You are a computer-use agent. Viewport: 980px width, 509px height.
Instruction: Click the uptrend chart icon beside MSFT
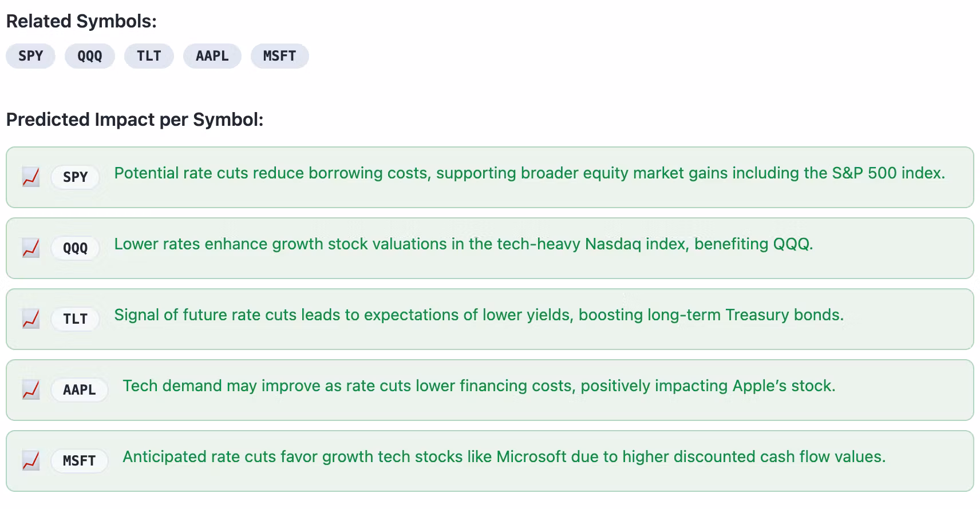coord(31,460)
